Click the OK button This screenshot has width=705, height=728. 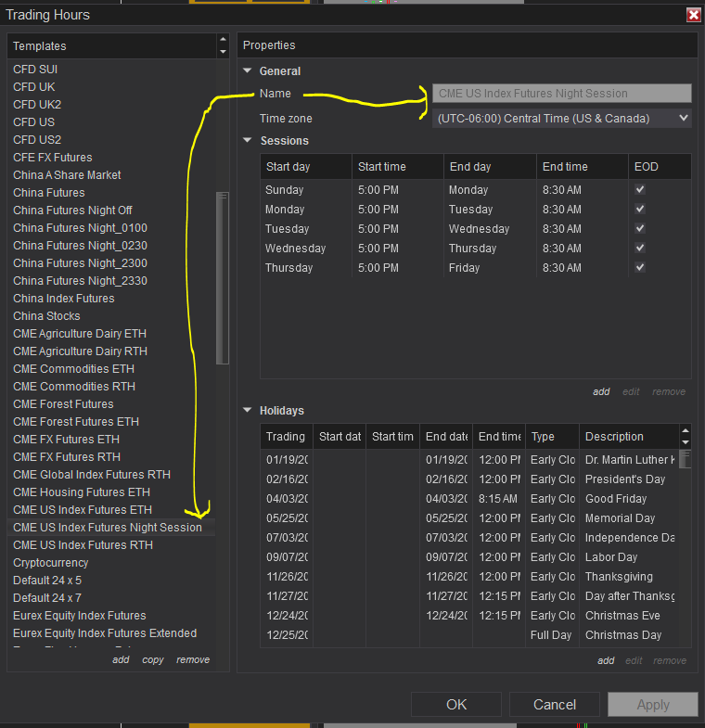point(456,704)
